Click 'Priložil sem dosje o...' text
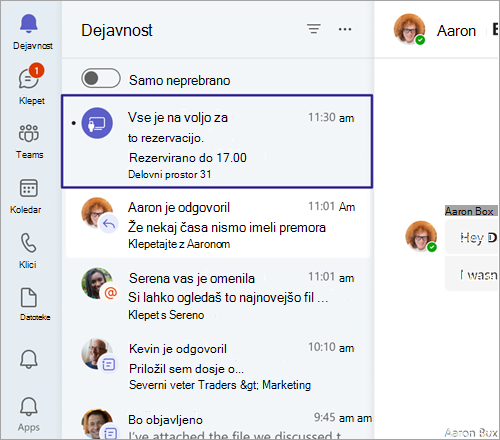This screenshot has height=440, width=500. 186,369
